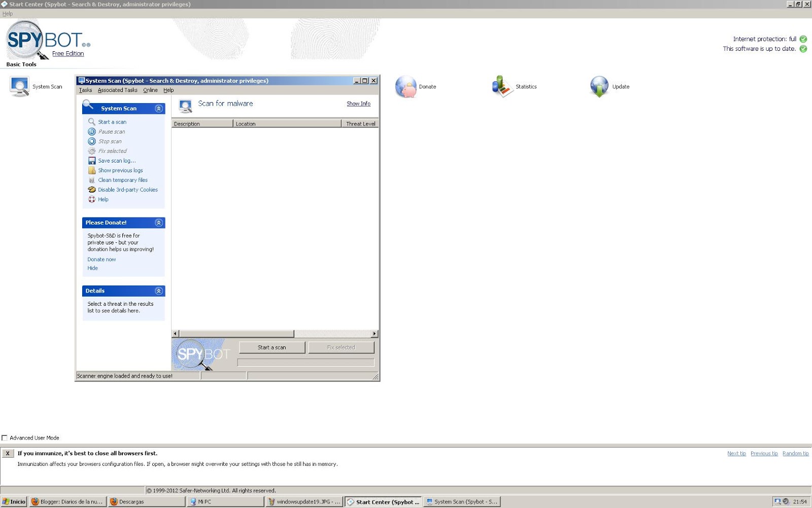
Task: Click the Clean temporary files icon
Action: click(x=92, y=180)
